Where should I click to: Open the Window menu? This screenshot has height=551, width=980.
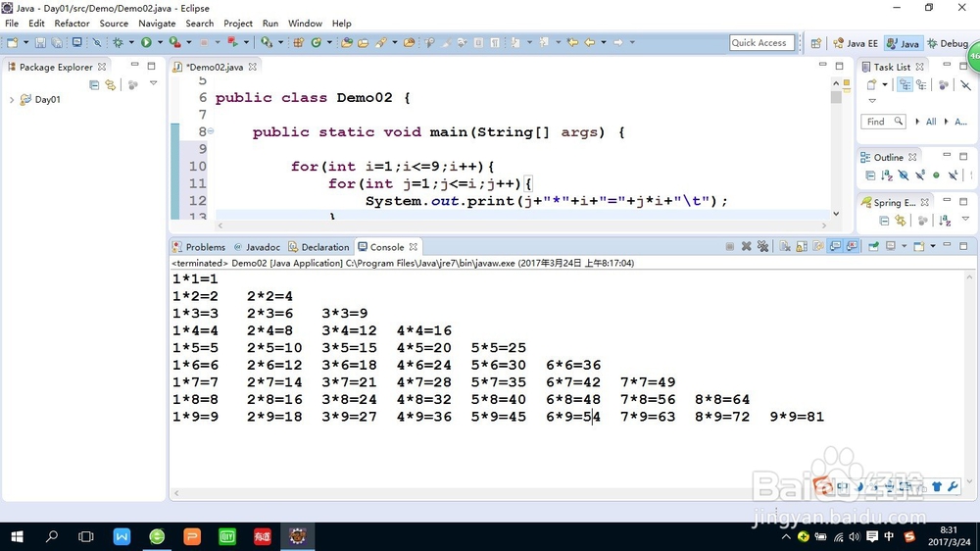305,24
